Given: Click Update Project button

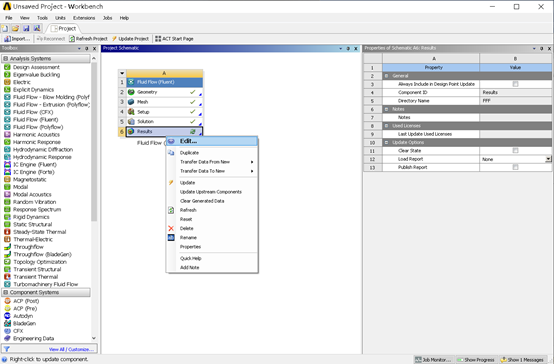Looking at the screenshot, I should [x=130, y=39].
